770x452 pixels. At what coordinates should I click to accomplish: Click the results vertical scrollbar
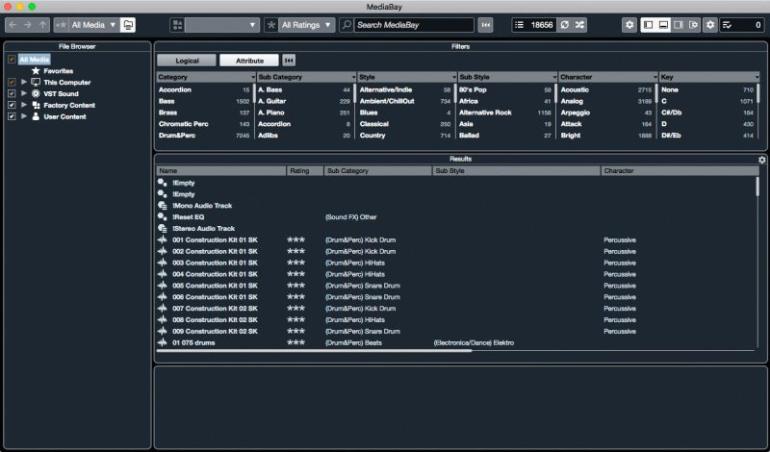pos(758,187)
